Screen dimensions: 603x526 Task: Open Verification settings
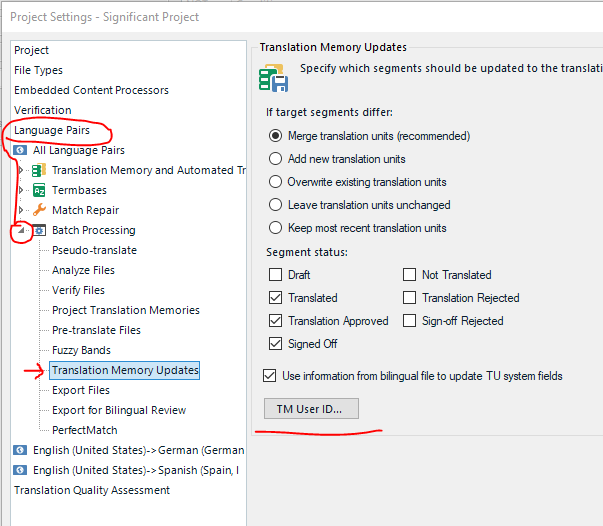(43, 110)
